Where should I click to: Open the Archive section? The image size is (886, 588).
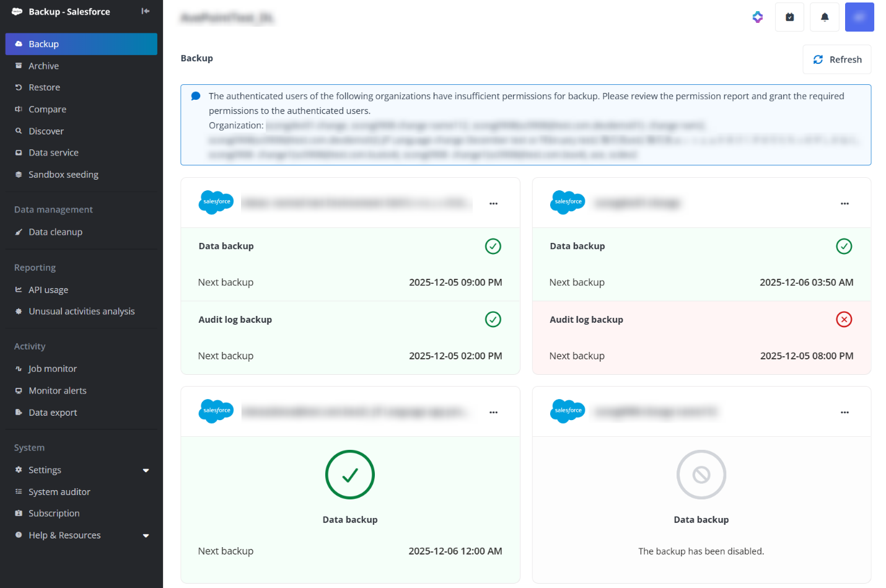point(44,65)
